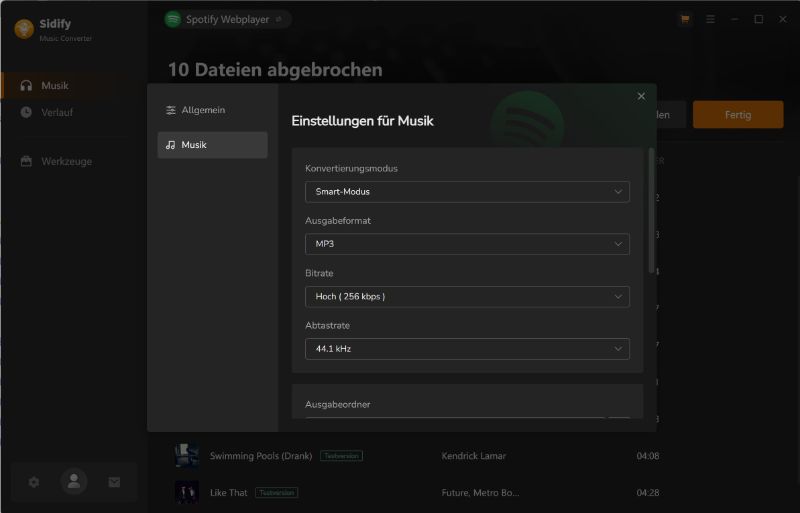This screenshot has height=513, width=800.
Task: Select the Swimming Pools (Drank) track title
Action: (261, 456)
